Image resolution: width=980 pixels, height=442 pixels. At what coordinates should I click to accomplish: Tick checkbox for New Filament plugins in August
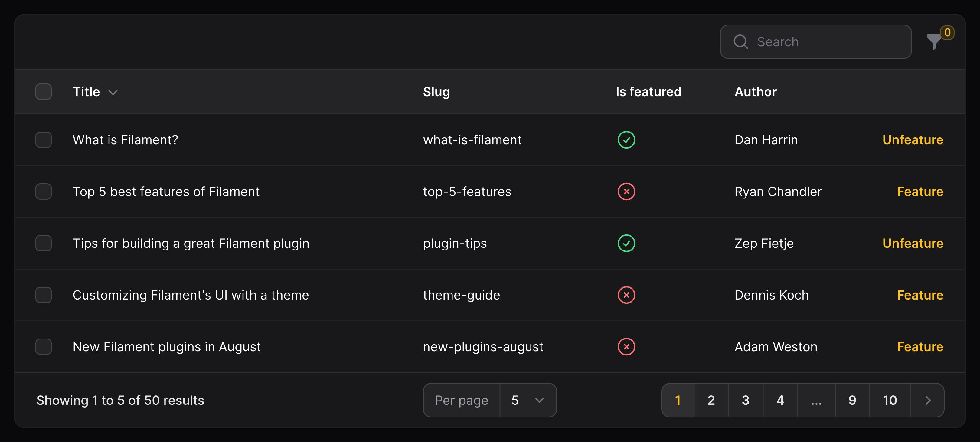coord(43,346)
